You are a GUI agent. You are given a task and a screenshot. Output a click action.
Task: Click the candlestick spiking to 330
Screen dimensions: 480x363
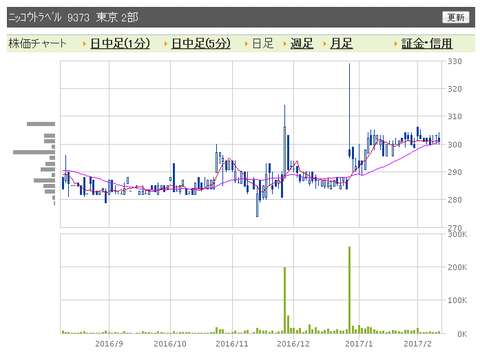coord(349,110)
